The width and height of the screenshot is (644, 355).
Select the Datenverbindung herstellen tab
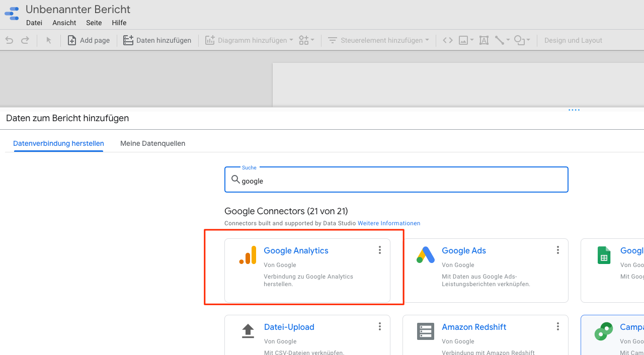58,143
